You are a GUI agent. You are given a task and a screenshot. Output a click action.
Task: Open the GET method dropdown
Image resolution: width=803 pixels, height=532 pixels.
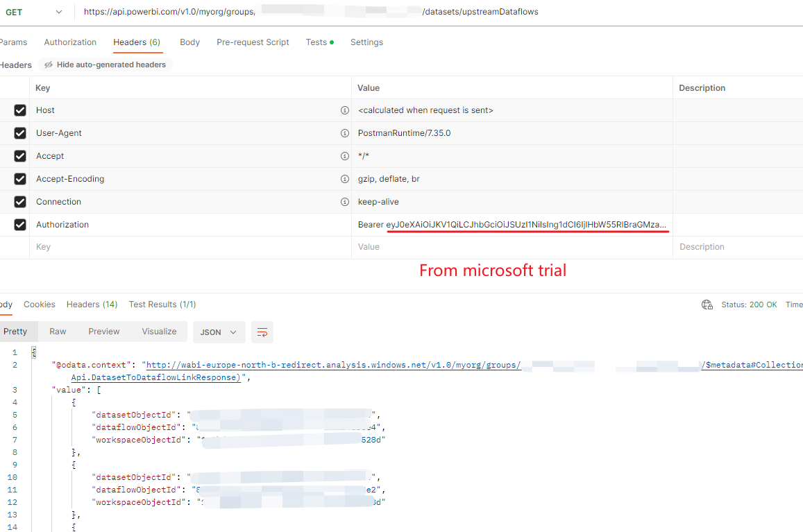pyautogui.click(x=34, y=12)
